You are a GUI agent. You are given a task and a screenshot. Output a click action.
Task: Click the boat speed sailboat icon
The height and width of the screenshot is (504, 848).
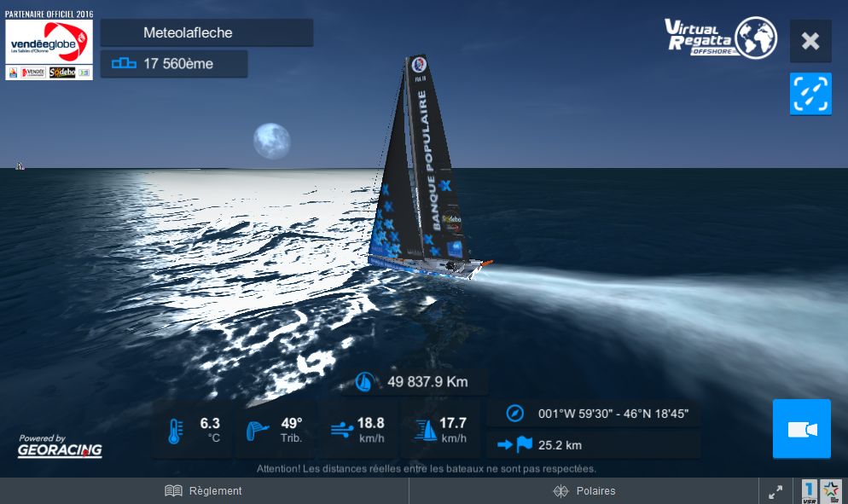426,431
